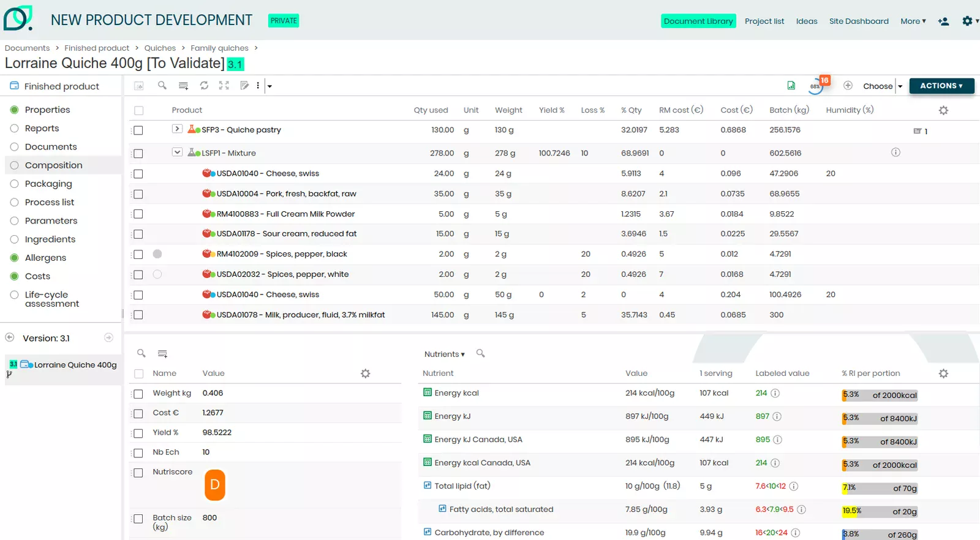Check the Weight kg row checkbox

[138, 394]
